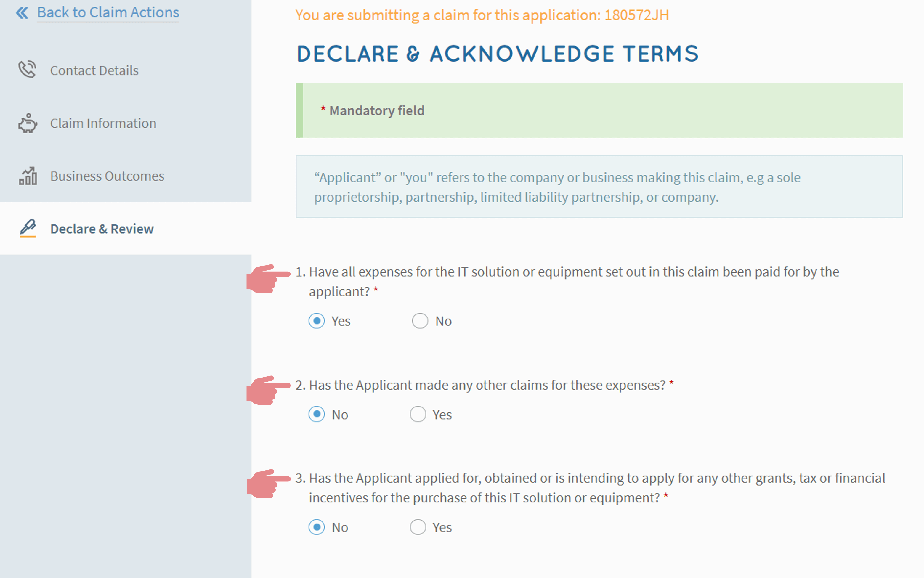This screenshot has height=578, width=924.
Task: Select No for expenses paid by applicant
Action: [x=420, y=321]
